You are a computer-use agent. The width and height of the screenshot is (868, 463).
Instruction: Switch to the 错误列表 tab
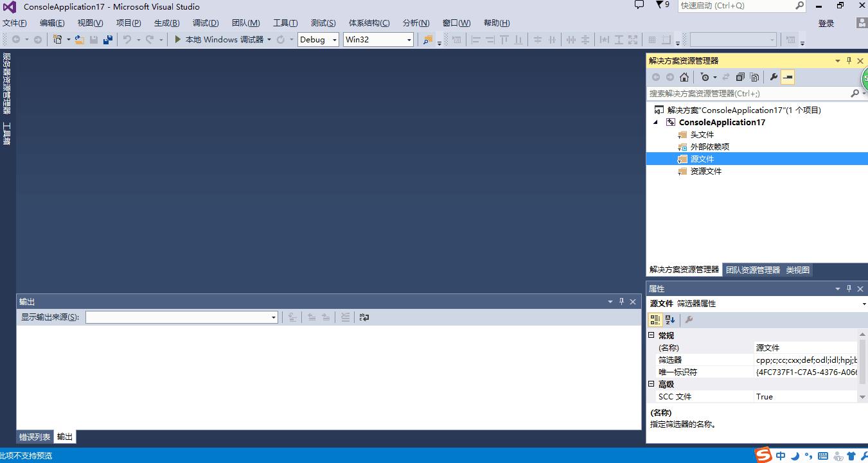tap(35, 437)
